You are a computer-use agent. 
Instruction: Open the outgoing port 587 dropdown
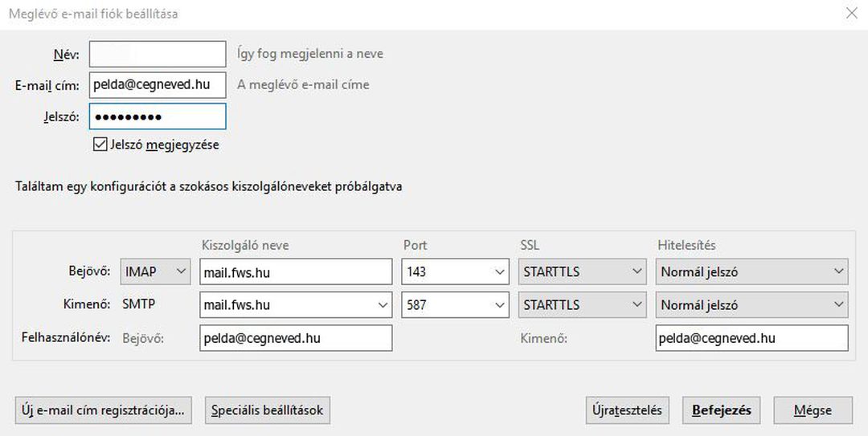[455, 305]
